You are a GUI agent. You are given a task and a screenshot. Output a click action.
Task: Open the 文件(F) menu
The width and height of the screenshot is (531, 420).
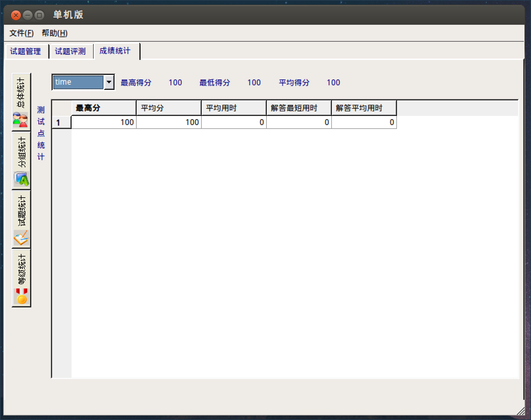click(21, 33)
